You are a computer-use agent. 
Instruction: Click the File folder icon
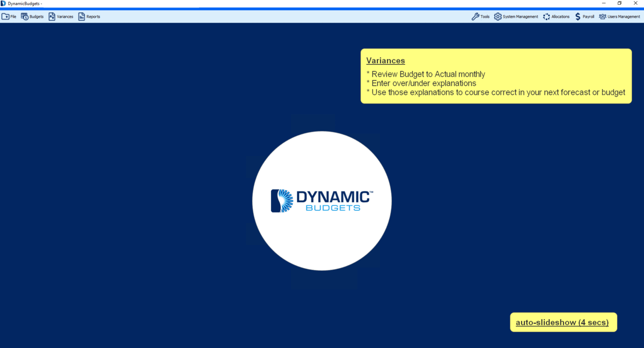pyautogui.click(x=5, y=17)
